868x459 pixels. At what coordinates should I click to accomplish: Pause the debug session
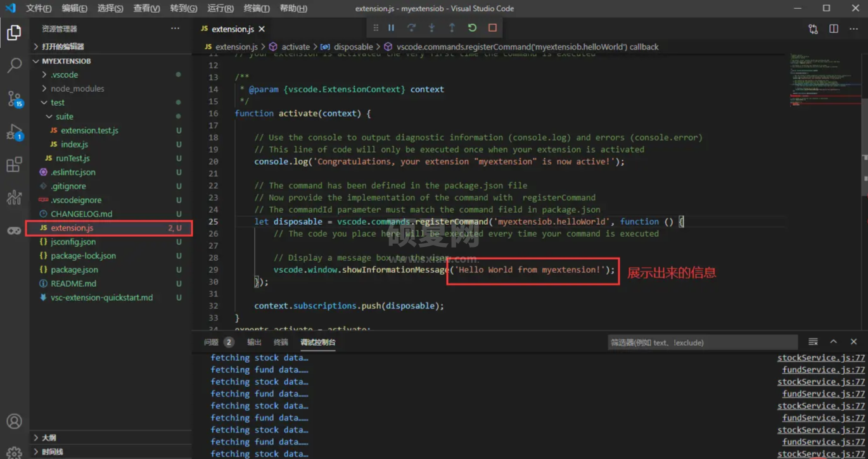tap(392, 28)
